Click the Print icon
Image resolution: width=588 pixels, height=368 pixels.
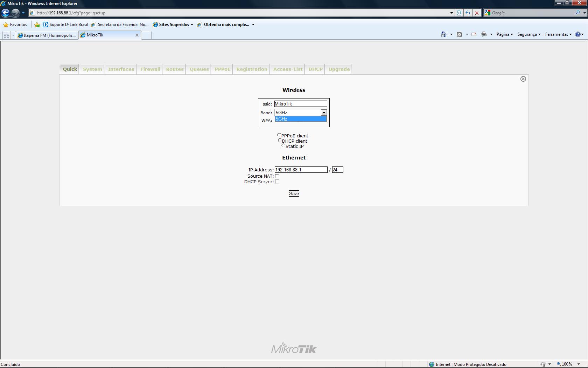[x=484, y=34]
